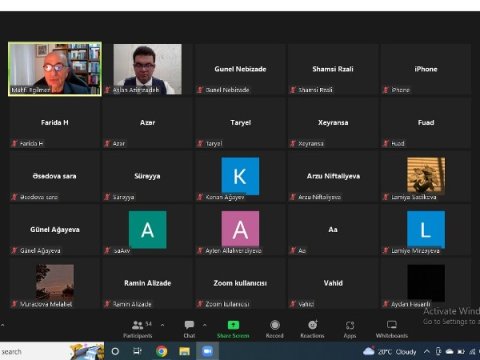
Task: Click the muted mic icon on Günel Ağayeva's tile
Action: pos(14,250)
